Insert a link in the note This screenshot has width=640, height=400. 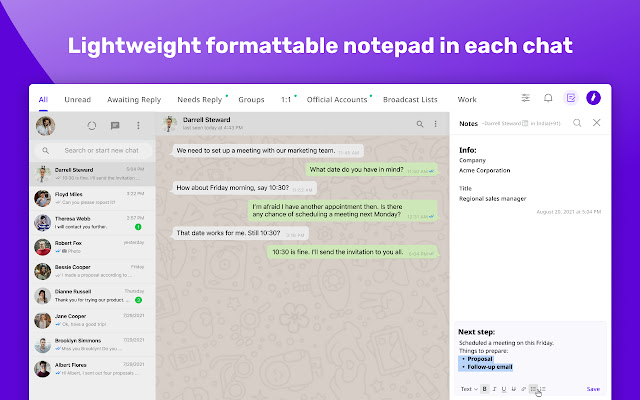(x=523, y=388)
